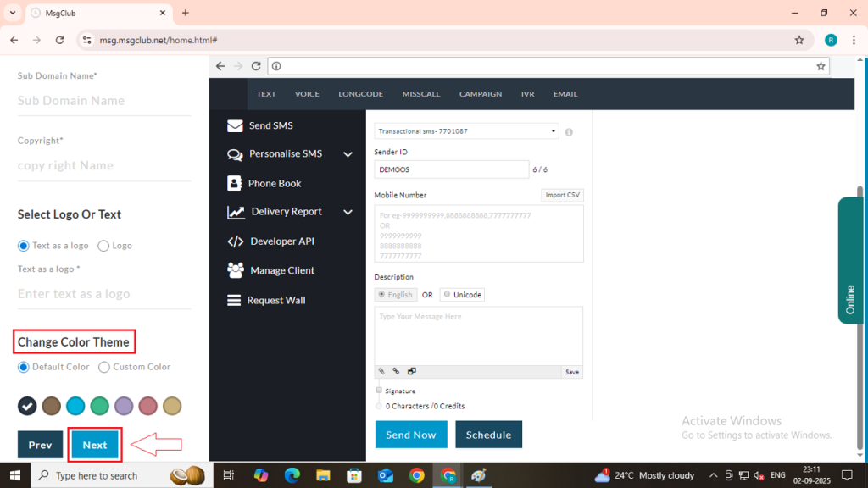Click the Import CSV button

(x=563, y=195)
